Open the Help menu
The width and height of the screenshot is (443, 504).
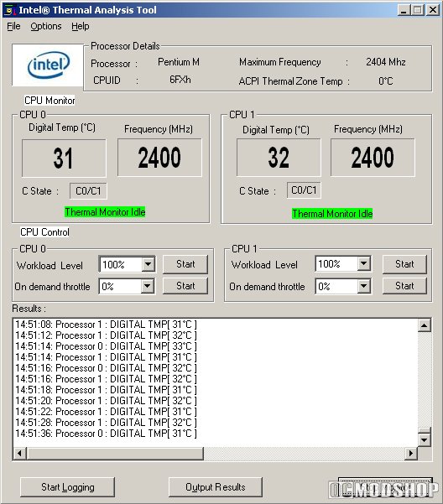(x=81, y=26)
